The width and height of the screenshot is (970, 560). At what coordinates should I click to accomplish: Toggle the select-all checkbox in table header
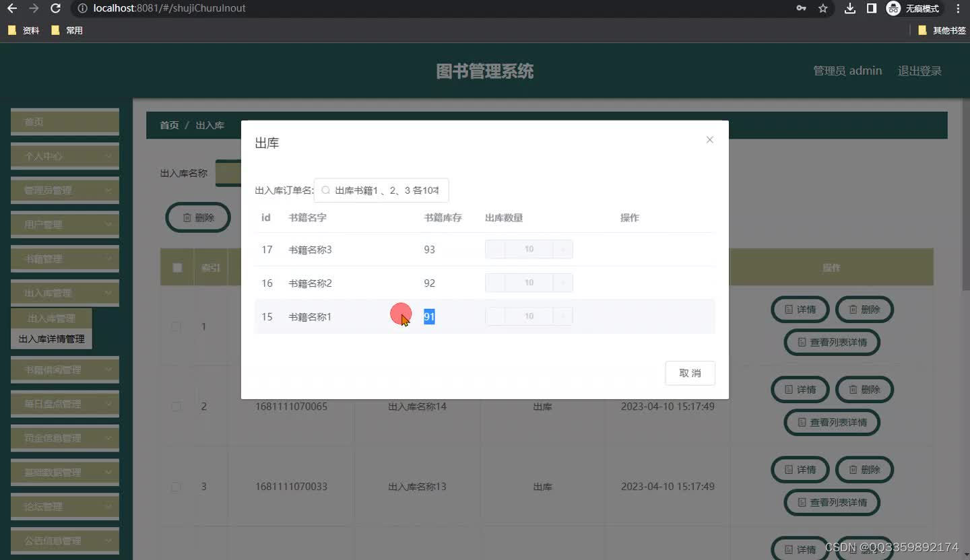click(177, 268)
